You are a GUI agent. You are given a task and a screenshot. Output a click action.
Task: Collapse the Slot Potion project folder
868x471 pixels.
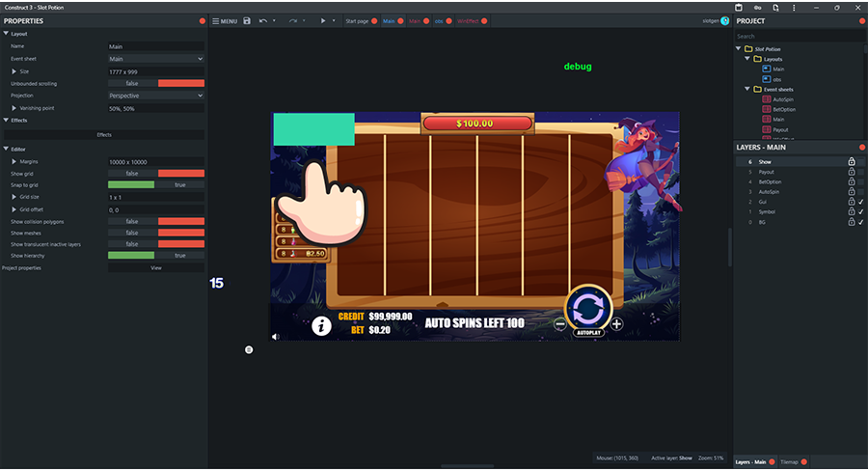(739, 49)
